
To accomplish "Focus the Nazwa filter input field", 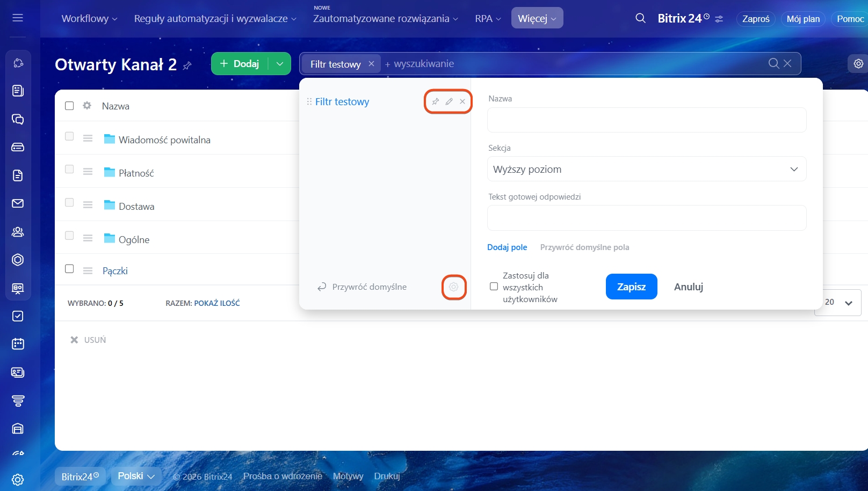I will (x=647, y=120).
